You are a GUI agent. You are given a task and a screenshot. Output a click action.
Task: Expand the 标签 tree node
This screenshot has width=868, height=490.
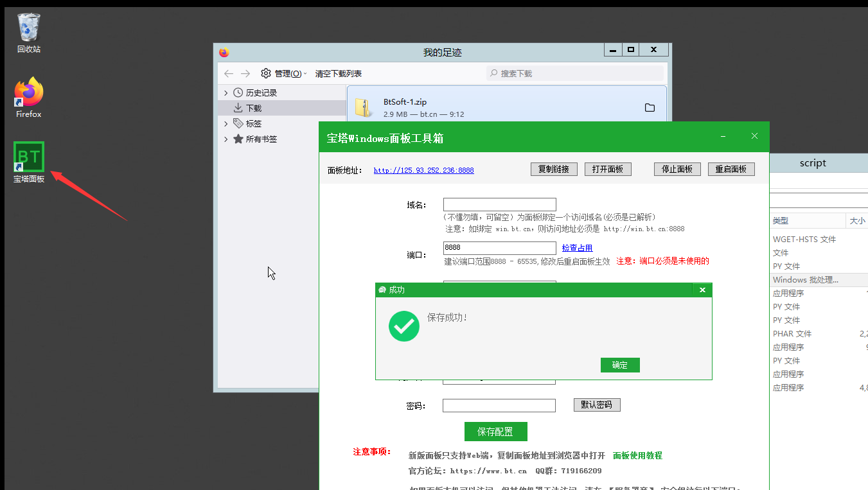click(226, 123)
